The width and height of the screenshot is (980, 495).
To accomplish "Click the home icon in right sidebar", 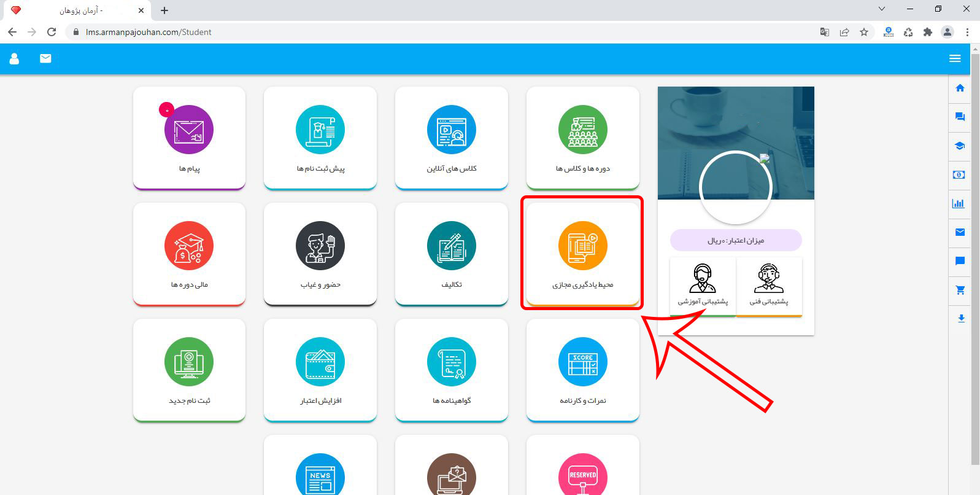I will [960, 88].
